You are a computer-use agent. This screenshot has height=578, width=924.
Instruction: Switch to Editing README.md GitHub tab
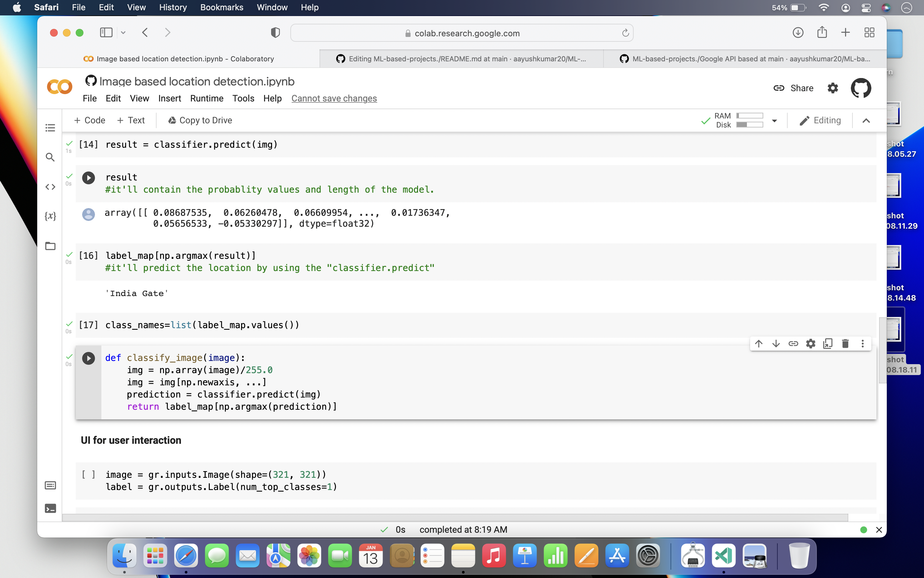(x=461, y=59)
